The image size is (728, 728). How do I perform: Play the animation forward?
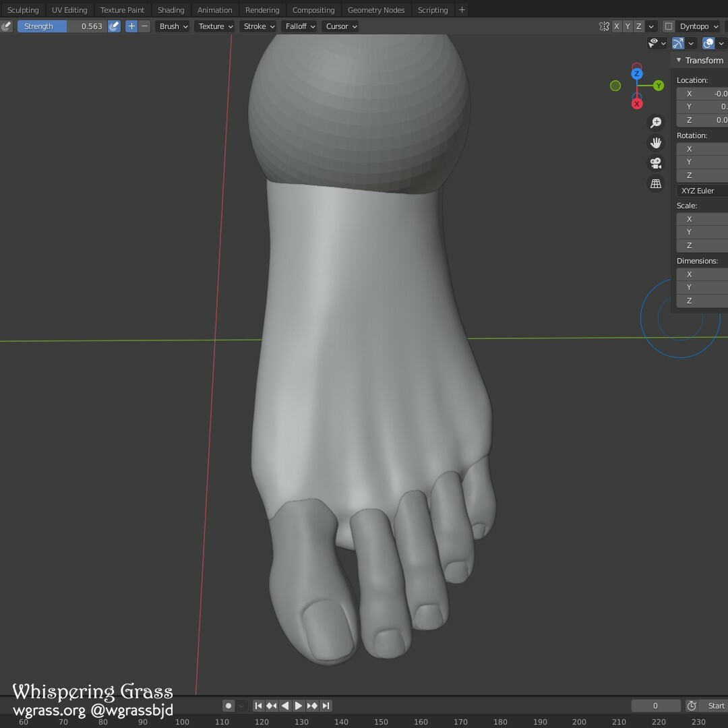tap(299, 706)
